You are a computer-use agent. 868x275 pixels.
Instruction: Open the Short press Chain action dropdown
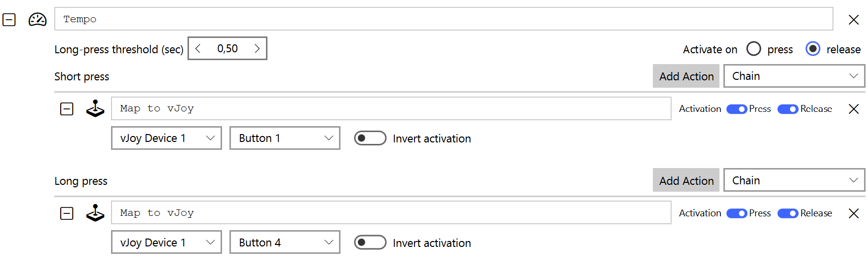coord(794,76)
